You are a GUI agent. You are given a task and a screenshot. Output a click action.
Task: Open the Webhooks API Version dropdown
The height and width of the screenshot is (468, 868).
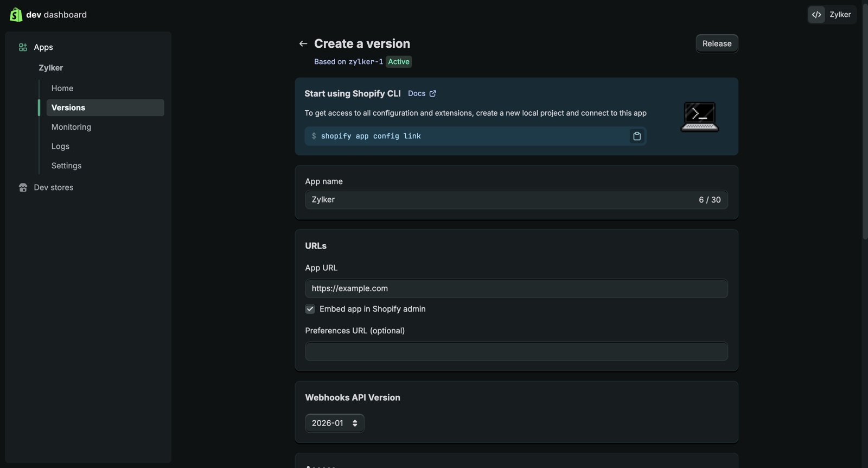tap(334, 423)
